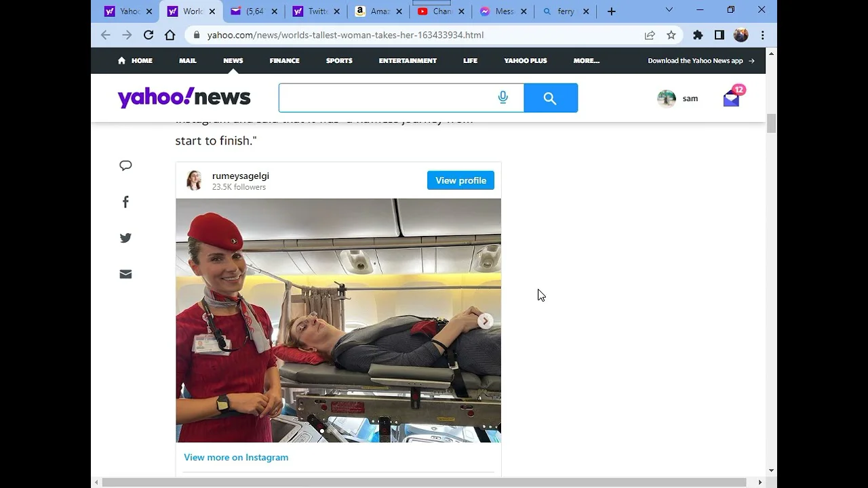This screenshot has height=488, width=868.
Task: Click the browser address bar URL
Action: tap(345, 35)
